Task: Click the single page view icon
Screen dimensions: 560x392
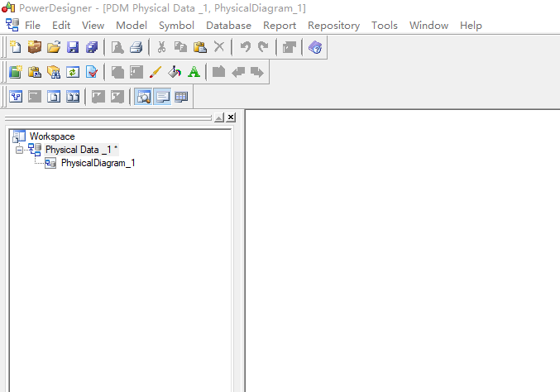Action: click(54, 97)
